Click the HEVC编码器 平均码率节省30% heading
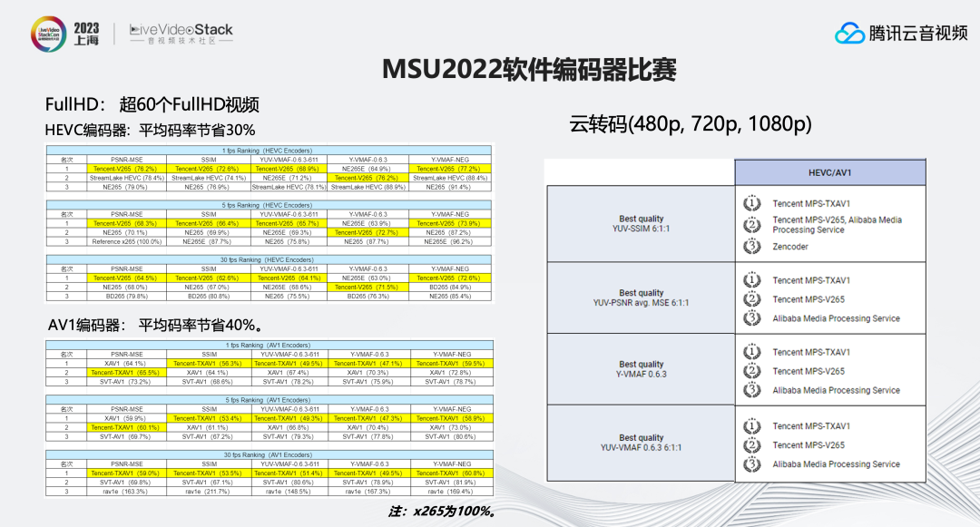 tap(150, 130)
